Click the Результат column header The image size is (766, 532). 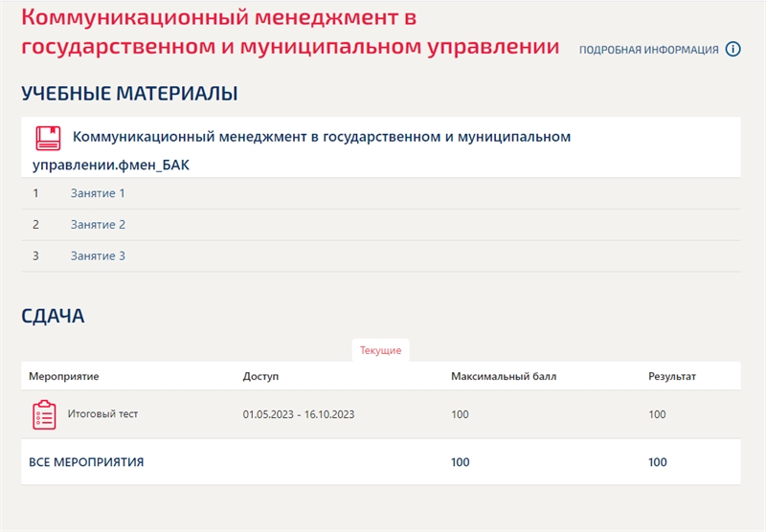672,376
